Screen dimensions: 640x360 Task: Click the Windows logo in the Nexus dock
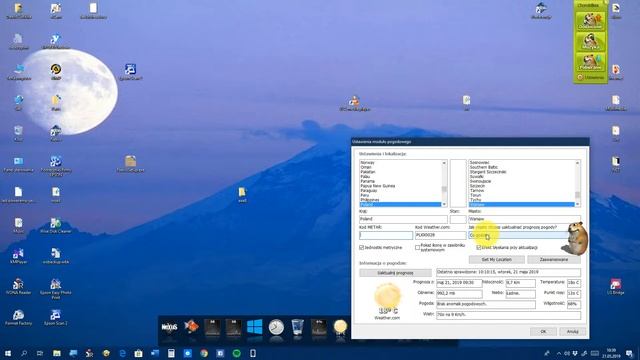tap(255, 327)
